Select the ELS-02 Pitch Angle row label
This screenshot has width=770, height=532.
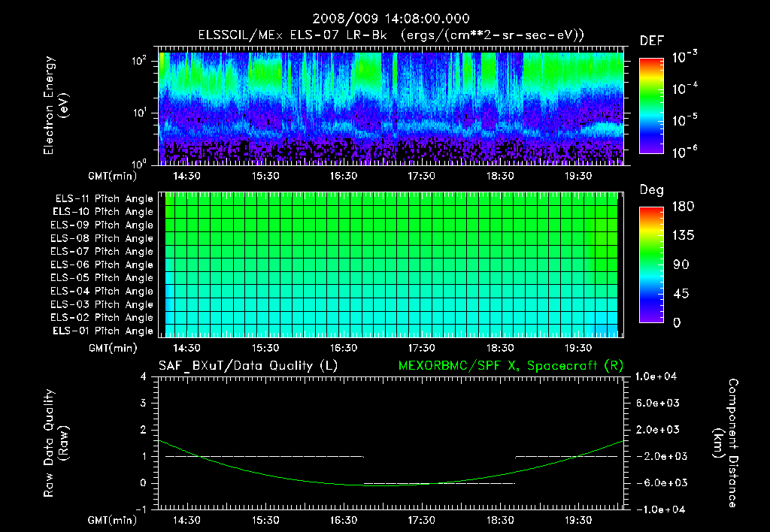(102, 318)
